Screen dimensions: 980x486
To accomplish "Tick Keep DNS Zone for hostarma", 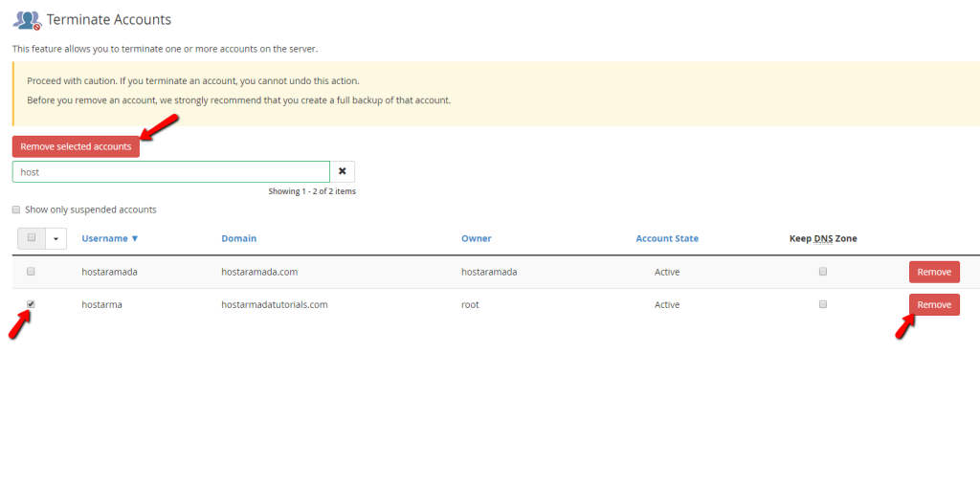I will point(823,304).
